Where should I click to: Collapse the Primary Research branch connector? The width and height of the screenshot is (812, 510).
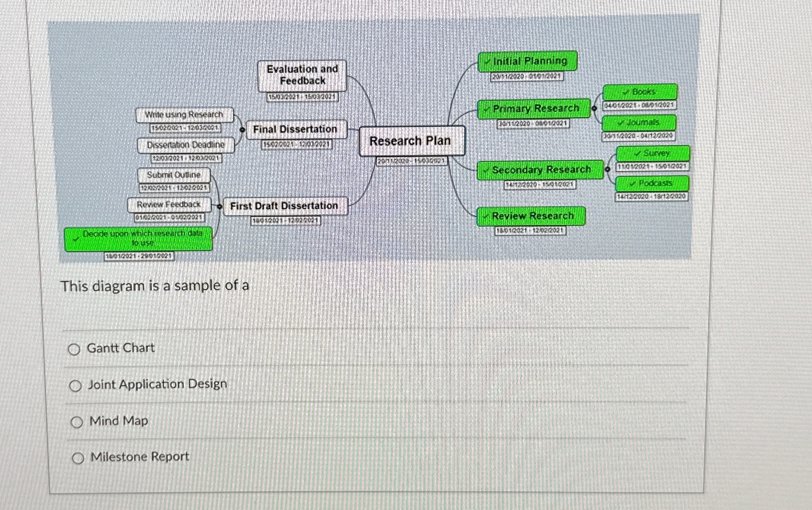point(594,108)
